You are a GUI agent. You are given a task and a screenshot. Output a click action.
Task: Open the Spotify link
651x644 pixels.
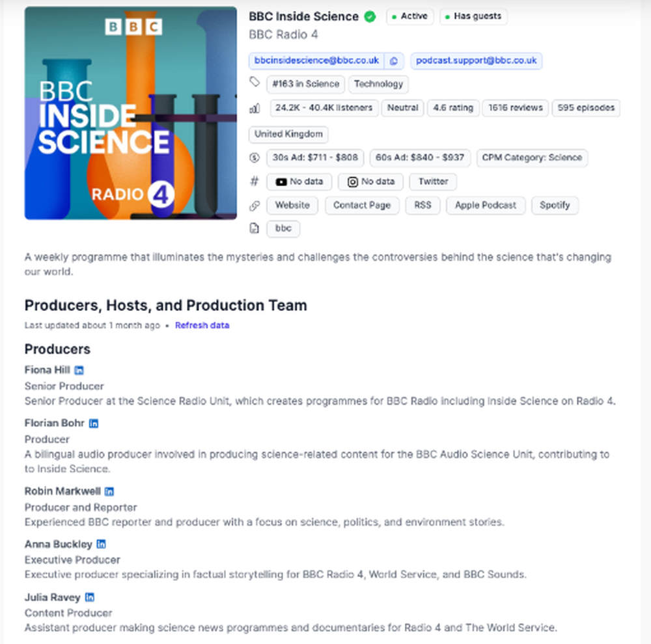tap(555, 206)
